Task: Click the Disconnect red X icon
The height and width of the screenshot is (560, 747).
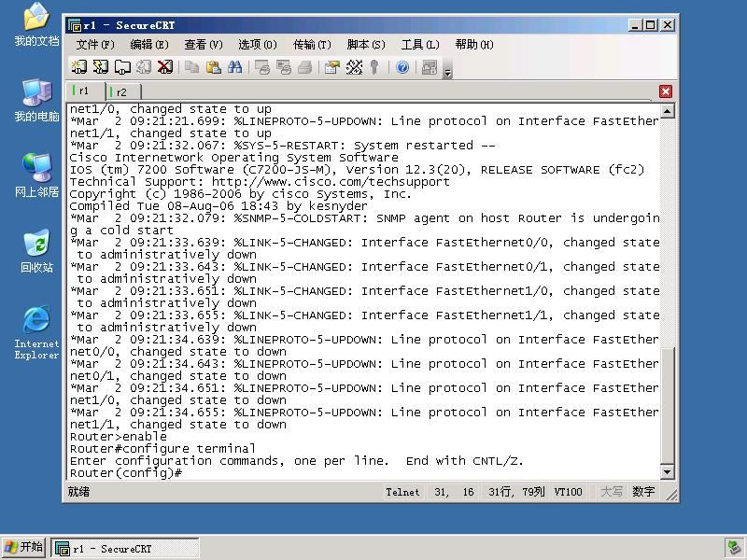Action: tap(165, 67)
